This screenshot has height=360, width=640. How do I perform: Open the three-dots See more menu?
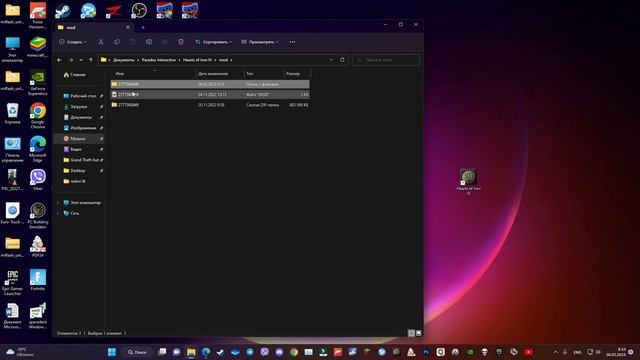point(292,42)
